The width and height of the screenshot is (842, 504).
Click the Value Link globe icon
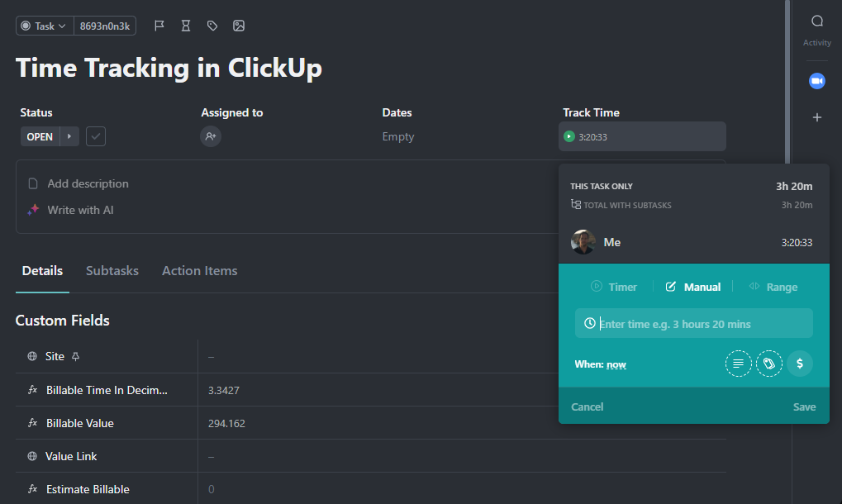pyautogui.click(x=32, y=456)
